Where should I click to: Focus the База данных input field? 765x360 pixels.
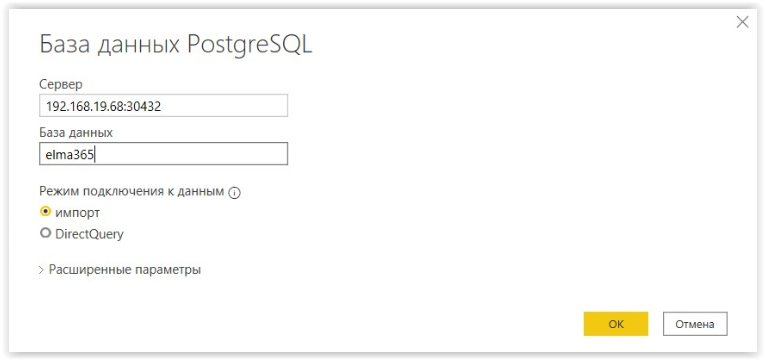coord(163,154)
